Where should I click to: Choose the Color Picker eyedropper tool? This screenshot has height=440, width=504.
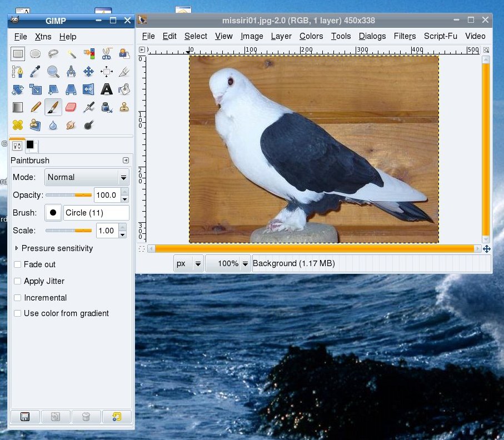(x=36, y=72)
